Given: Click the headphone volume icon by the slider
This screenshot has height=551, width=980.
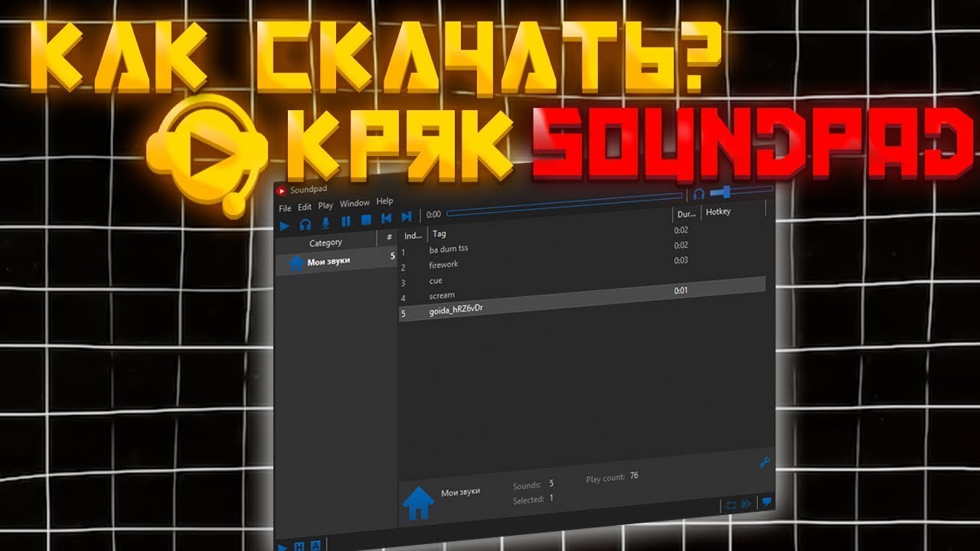Looking at the screenshot, I should pos(698,194).
